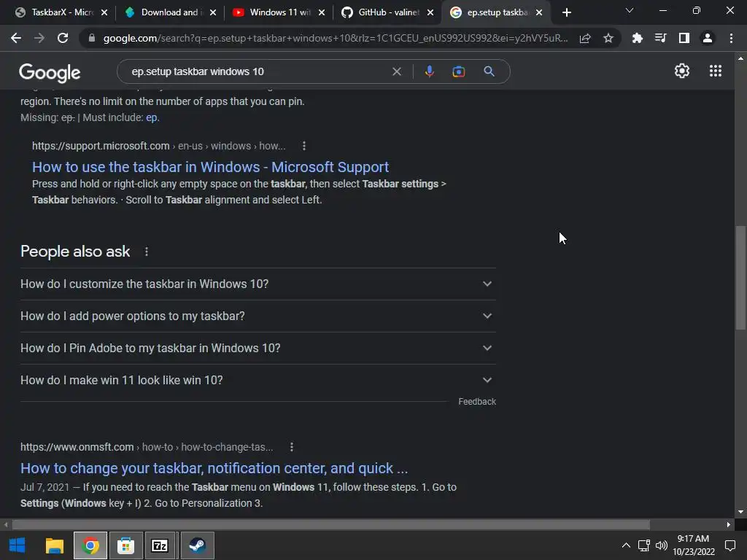This screenshot has width=747, height=560.
Task: Open a new browser tab
Action: (566, 12)
